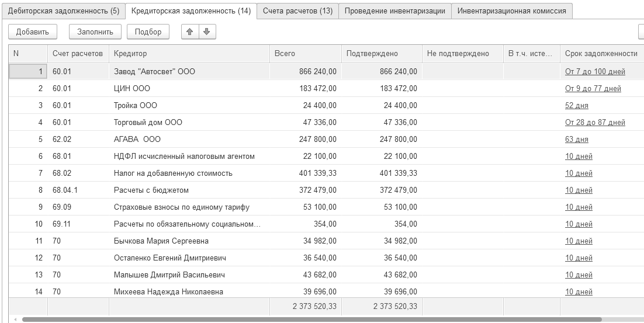The height and width of the screenshot is (323, 644).
Task: Click the Добавить button
Action: [33, 32]
